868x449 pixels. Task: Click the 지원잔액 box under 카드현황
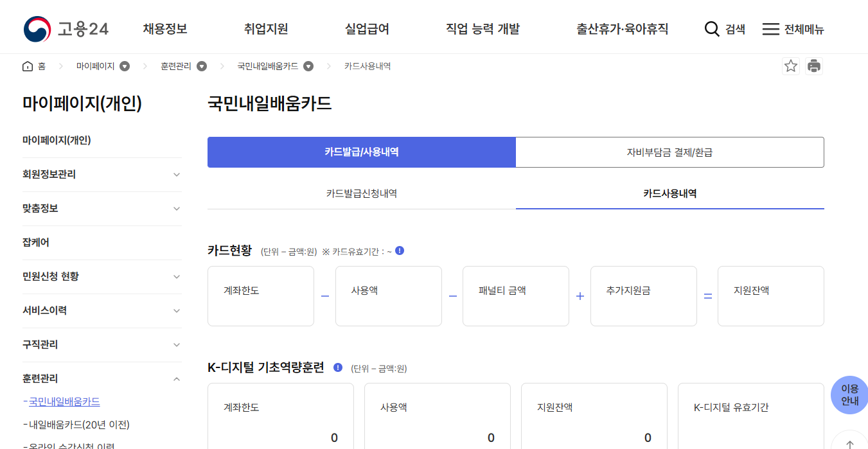(x=771, y=296)
